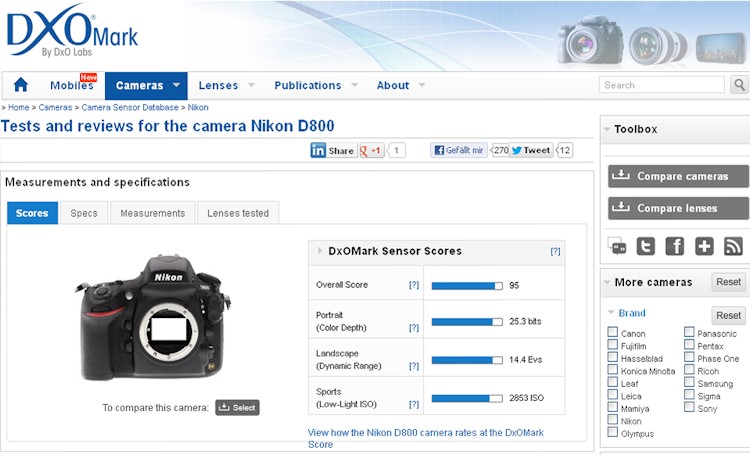Screen dimensions: 750x455
Task: Check the Canon brand checkbox
Action: click(613, 332)
